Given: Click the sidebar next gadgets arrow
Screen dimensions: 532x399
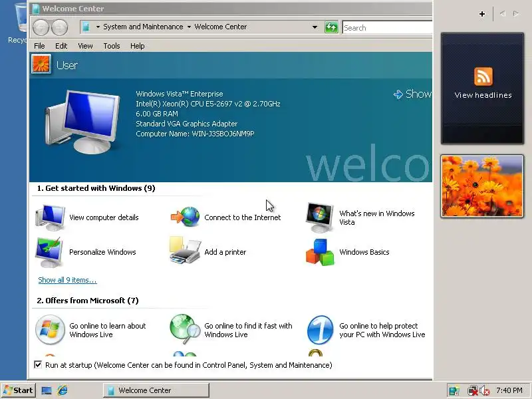Looking at the screenshot, I should coord(516,13).
